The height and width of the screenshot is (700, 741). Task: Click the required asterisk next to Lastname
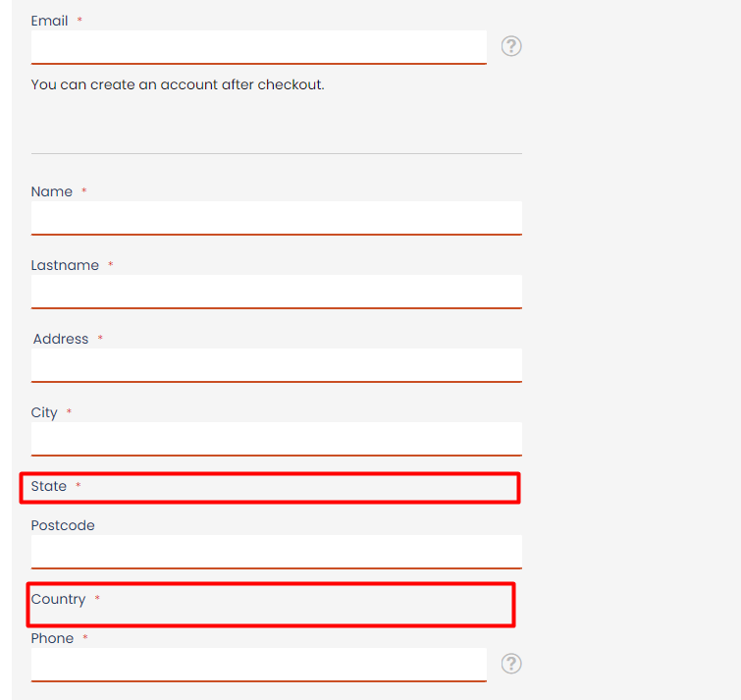point(110,265)
